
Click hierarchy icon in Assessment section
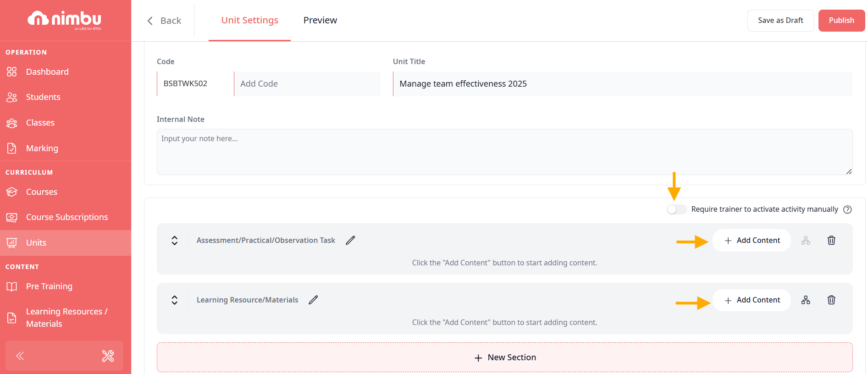coord(806,241)
